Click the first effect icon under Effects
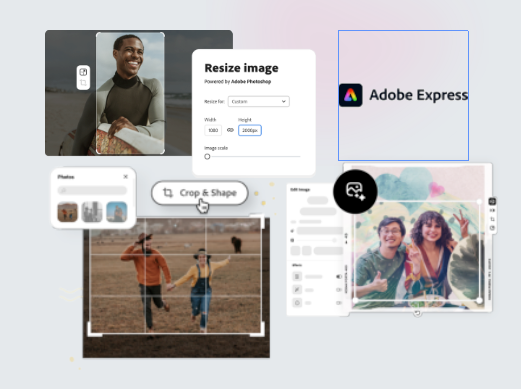Viewport: 521px width, 389px height. (297, 276)
